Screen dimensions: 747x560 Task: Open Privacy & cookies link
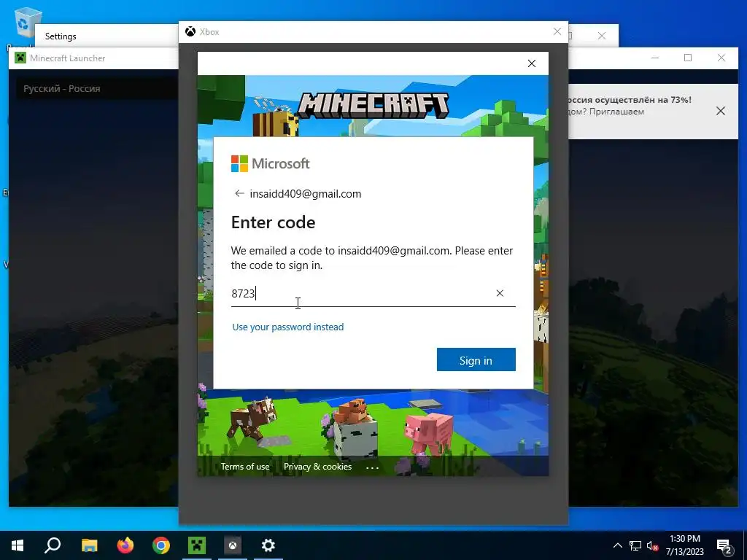coord(318,467)
